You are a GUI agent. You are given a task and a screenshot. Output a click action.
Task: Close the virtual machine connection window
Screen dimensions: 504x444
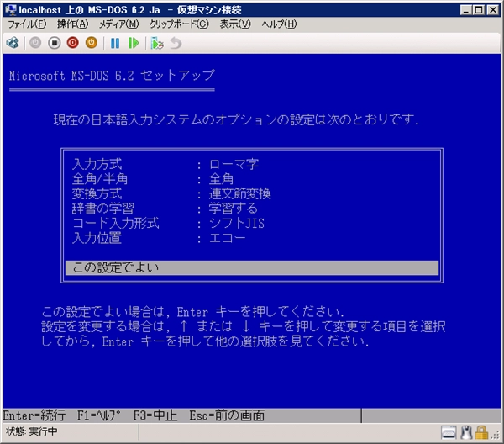pos(493,10)
